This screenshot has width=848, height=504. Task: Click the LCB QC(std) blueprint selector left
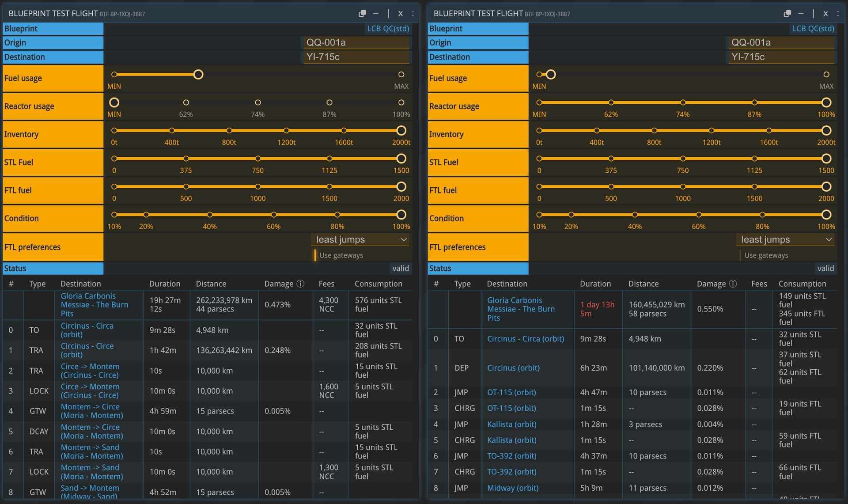pos(388,29)
